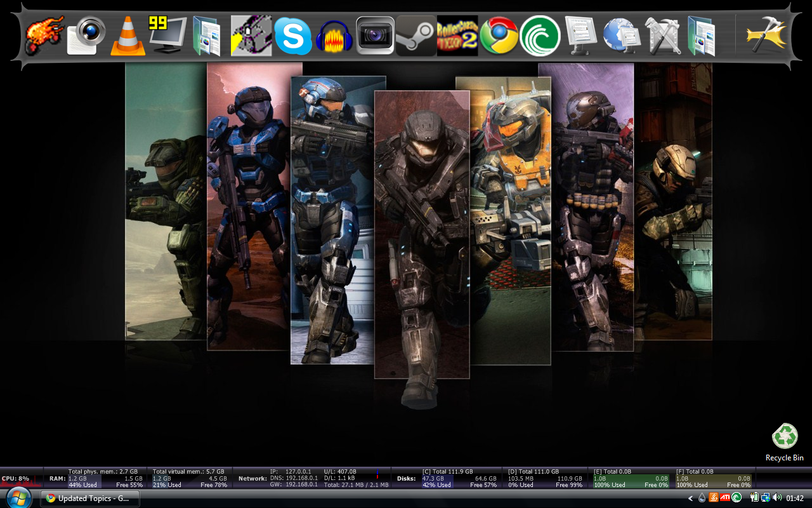Open the power plug battery tray icon
Image resolution: width=812 pixels, height=508 pixels.
(x=754, y=498)
